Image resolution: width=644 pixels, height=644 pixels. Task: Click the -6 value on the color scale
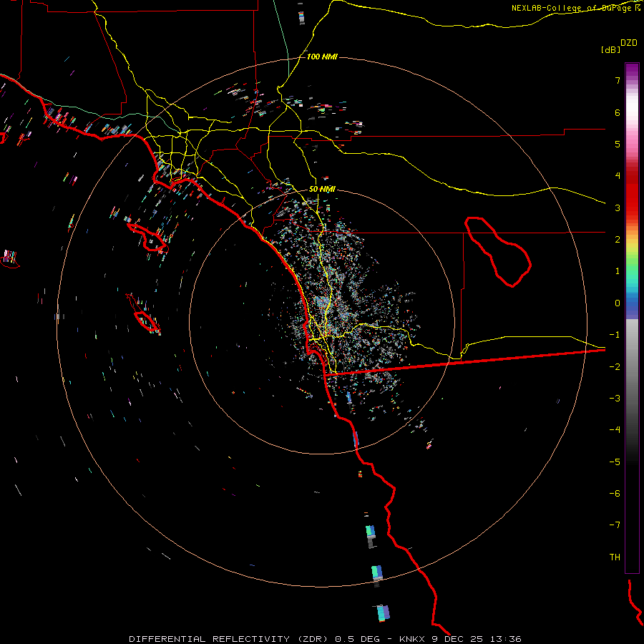[615, 494]
